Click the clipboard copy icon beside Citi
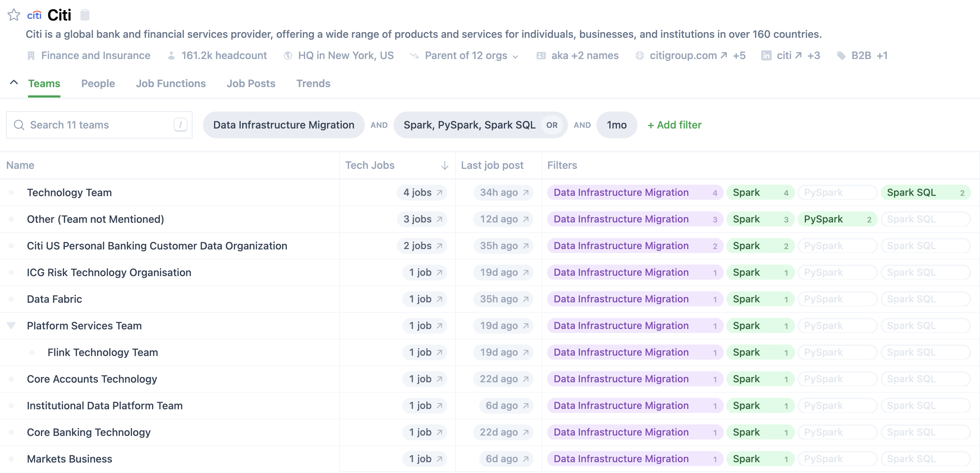Image resolution: width=980 pixels, height=473 pixels. (x=85, y=15)
